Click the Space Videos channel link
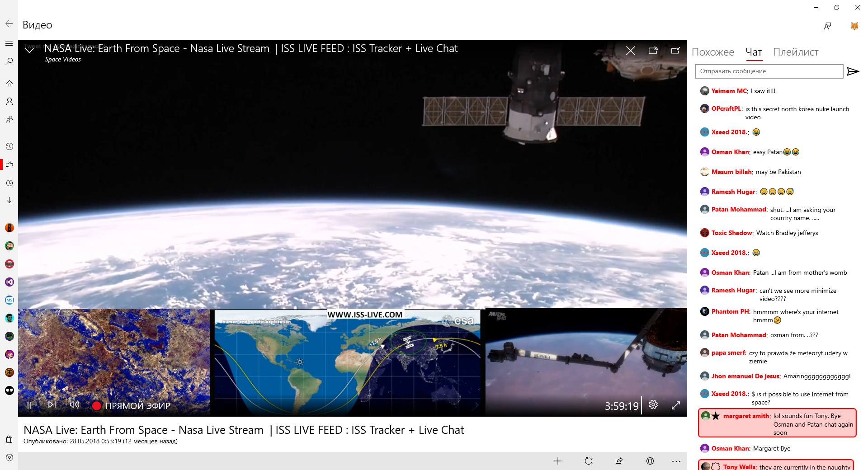The image size is (868, 470). [63, 60]
